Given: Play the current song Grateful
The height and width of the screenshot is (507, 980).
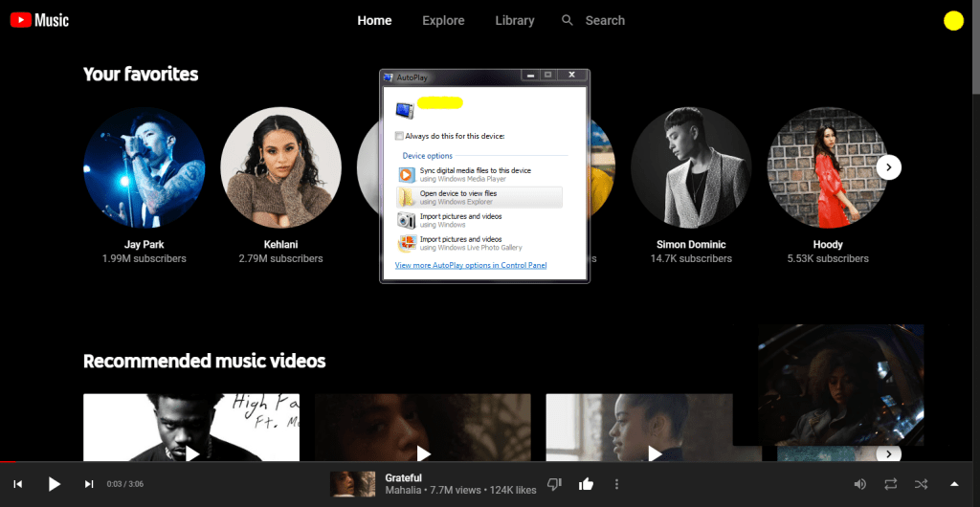Looking at the screenshot, I should coord(55,484).
